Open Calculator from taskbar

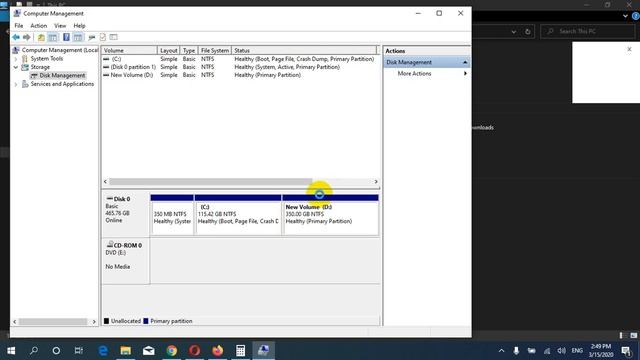click(240, 351)
